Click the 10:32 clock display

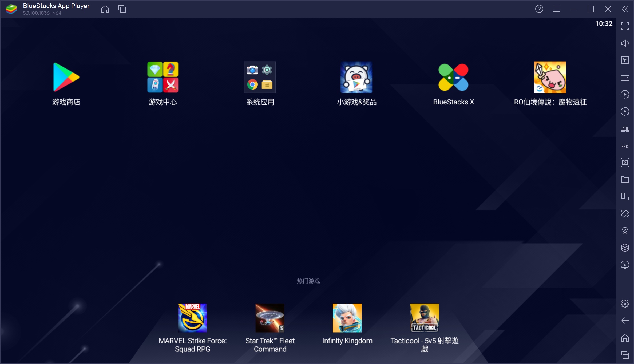(x=604, y=24)
